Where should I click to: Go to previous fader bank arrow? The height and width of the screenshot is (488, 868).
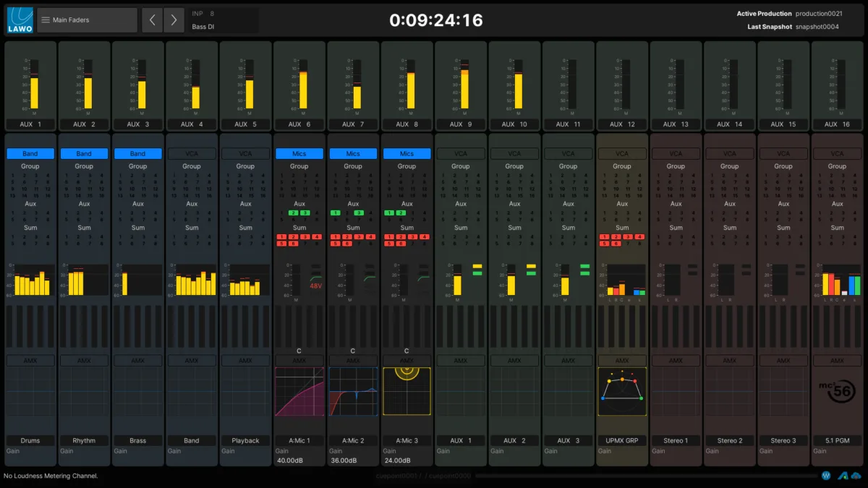coord(152,20)
